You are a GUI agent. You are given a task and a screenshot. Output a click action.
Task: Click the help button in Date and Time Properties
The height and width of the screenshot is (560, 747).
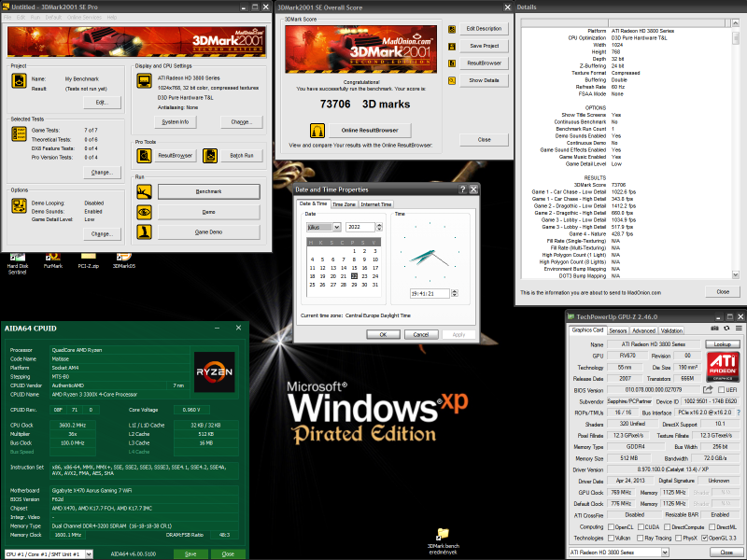pos(462,189)
